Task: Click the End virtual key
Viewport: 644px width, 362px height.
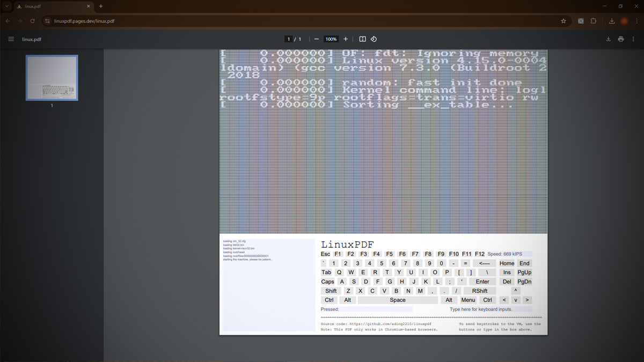Action: (524, 263)
